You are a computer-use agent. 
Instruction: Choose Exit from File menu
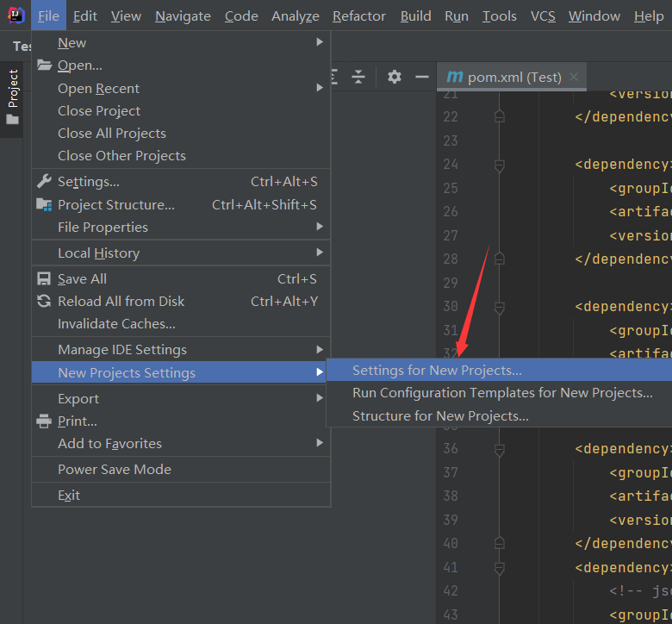181,495
